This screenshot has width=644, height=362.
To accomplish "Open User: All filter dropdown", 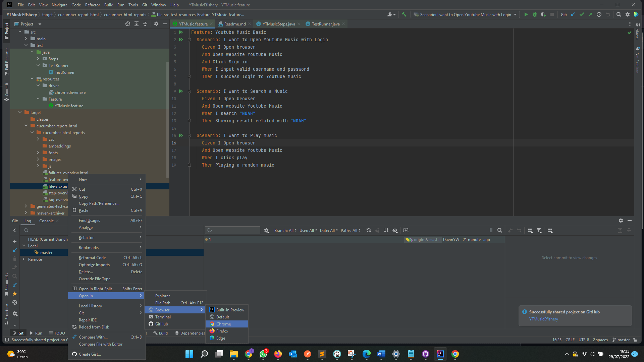I will [308, 230].
